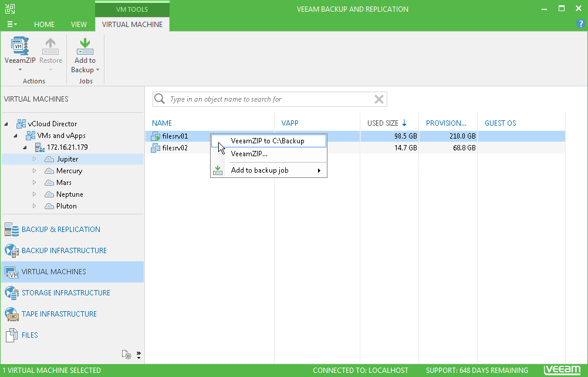Sort by the USED SIZE column header

pyautogui.click(x=383, y=123)
